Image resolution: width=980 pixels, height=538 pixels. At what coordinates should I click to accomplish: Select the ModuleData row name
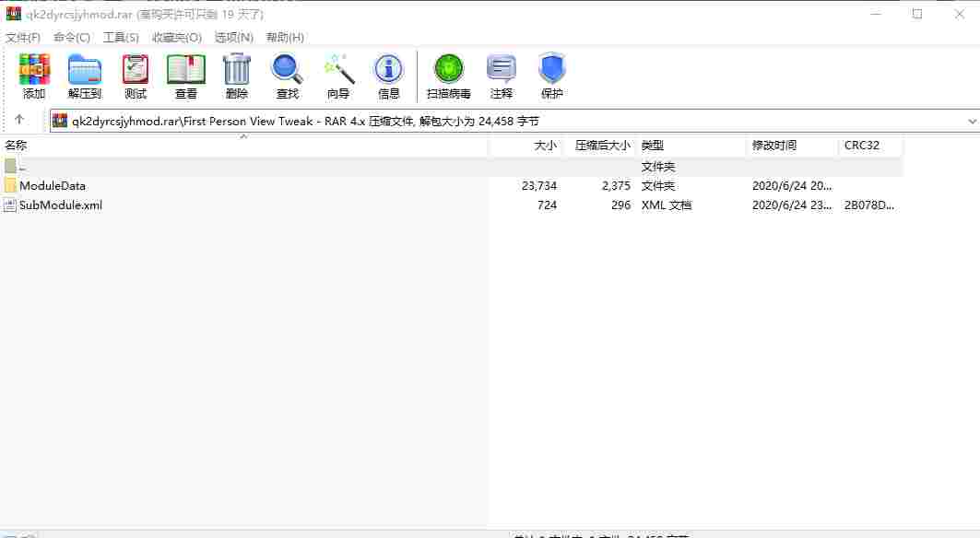[53, 185]
